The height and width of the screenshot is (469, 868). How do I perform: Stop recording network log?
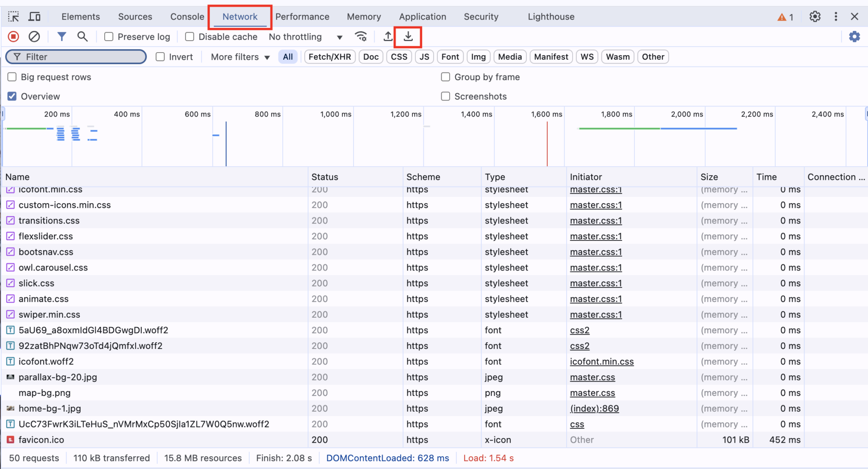point(13,36)
